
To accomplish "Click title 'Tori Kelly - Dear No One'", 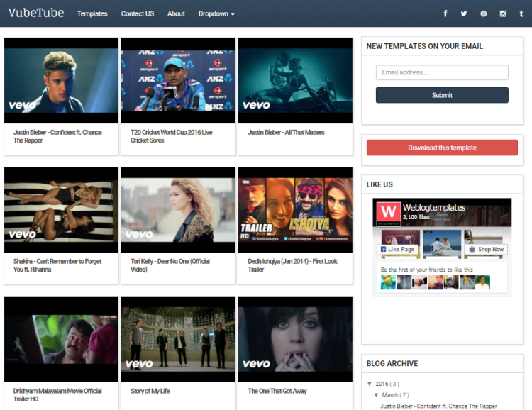I will pyautogui.click(x=170, y=265).
